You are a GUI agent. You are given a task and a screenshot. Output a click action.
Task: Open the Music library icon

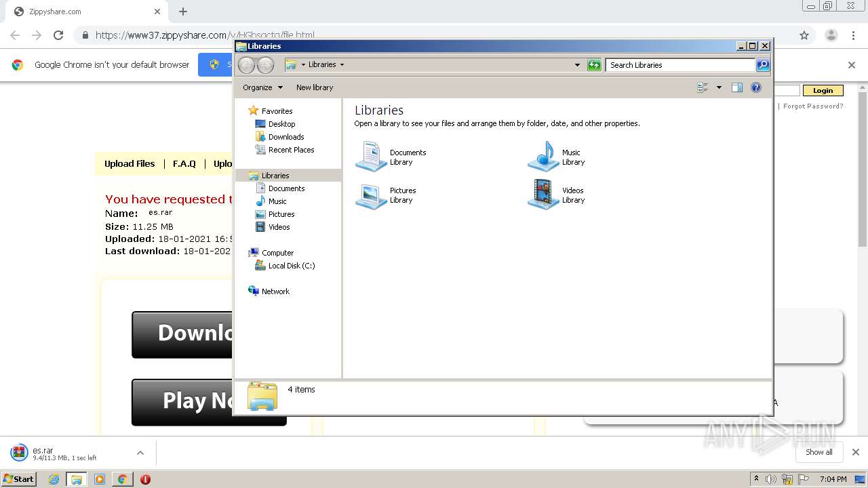point(543,157)
